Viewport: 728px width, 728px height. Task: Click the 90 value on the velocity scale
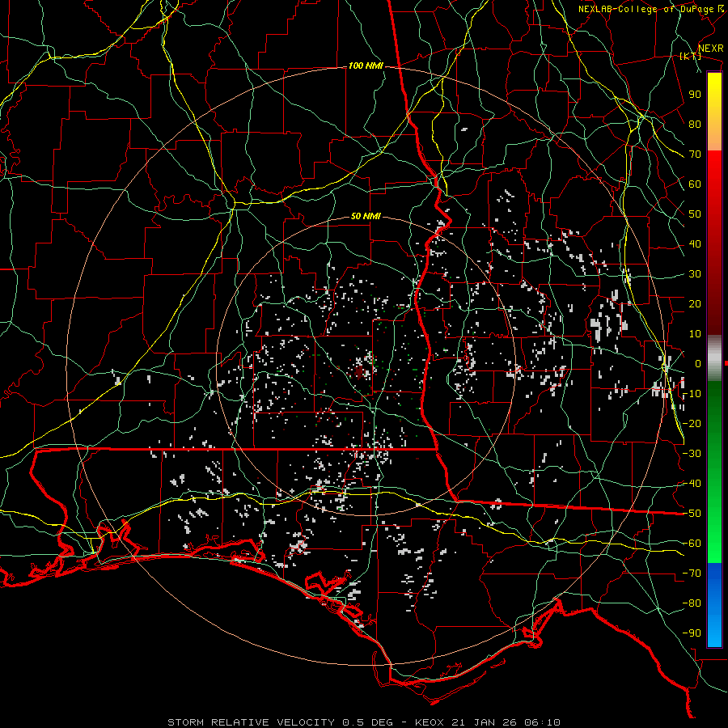click(x=695, y=95)
